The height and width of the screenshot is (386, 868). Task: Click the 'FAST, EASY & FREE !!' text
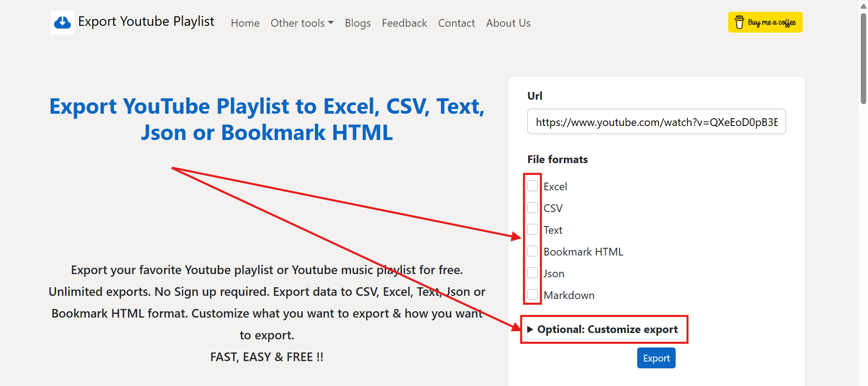[267, 357]
